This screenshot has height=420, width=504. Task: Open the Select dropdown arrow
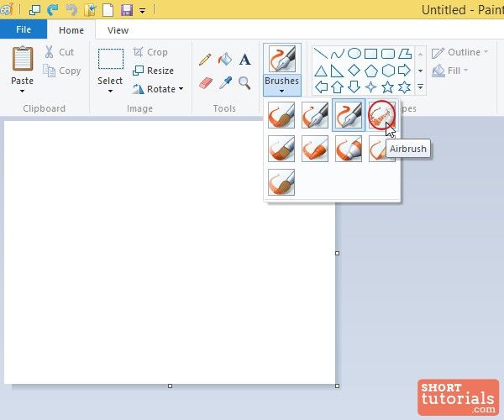coord(110,92)
